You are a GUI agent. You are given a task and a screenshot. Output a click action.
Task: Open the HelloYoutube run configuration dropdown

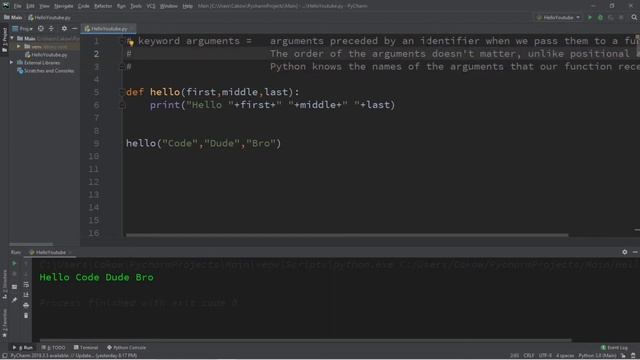[x=558, y=18]
